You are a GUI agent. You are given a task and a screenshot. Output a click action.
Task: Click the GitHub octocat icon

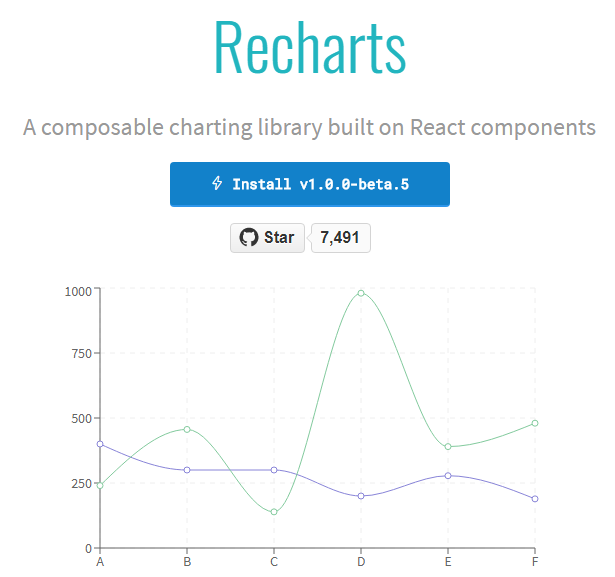click(248, 237)
